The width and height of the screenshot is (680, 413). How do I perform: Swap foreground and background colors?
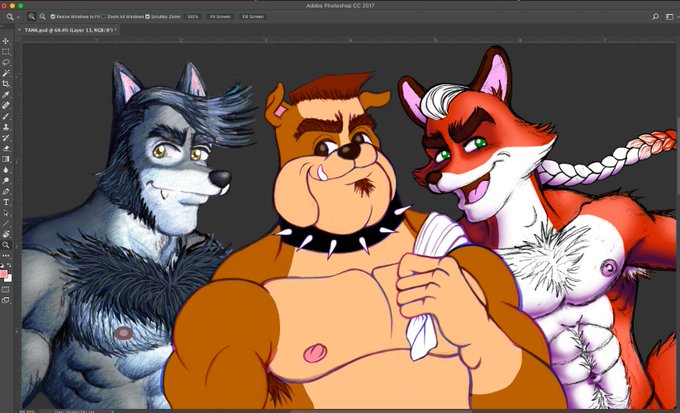click(9, 266)
